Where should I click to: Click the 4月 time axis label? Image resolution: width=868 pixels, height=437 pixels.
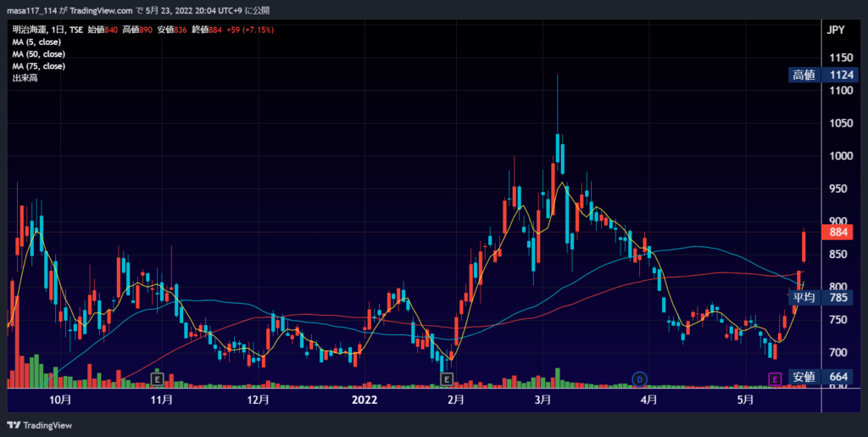[x=648, y=400]
